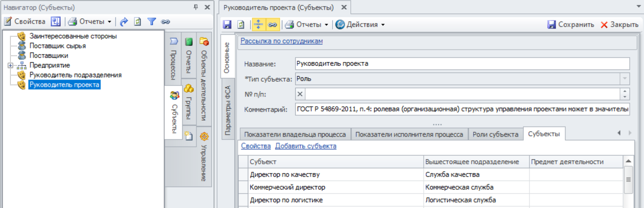Screen dimensions: 644x208
Task: Click the refresh icon in Navigator toolbar
Action: pyautogui.click(x=138, y=22)
